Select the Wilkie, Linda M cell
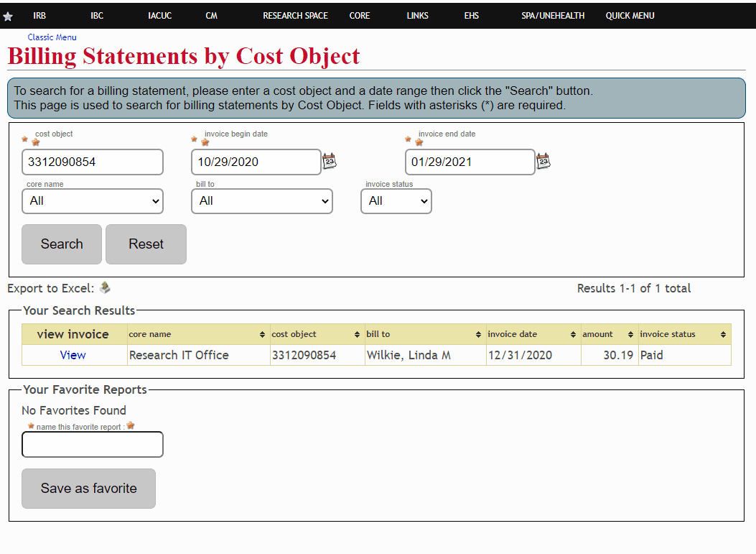Image resolution: width=756 pixels, height=554 pixels. [x=425, y=355]
